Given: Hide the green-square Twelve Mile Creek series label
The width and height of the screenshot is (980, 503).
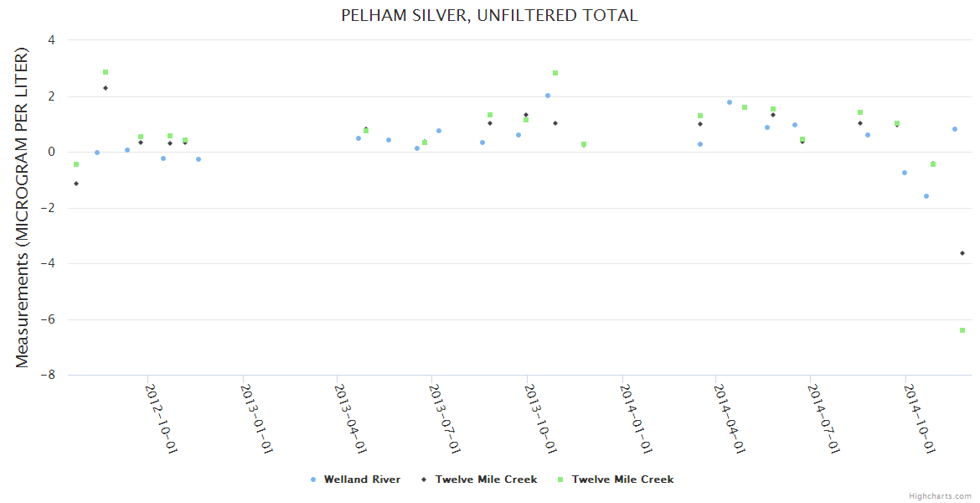Looking at the screenshot, I should [x=622, y=480].
